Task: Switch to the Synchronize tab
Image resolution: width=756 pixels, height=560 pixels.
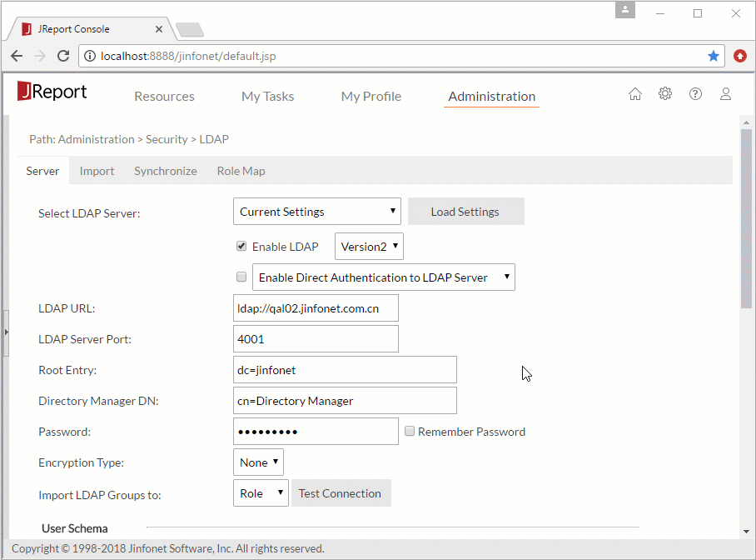Action: click(166, 171)
